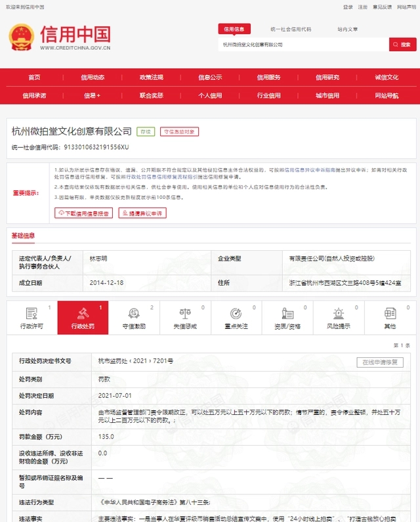Open 政策法规 navigation menu item

click(152, 77)
